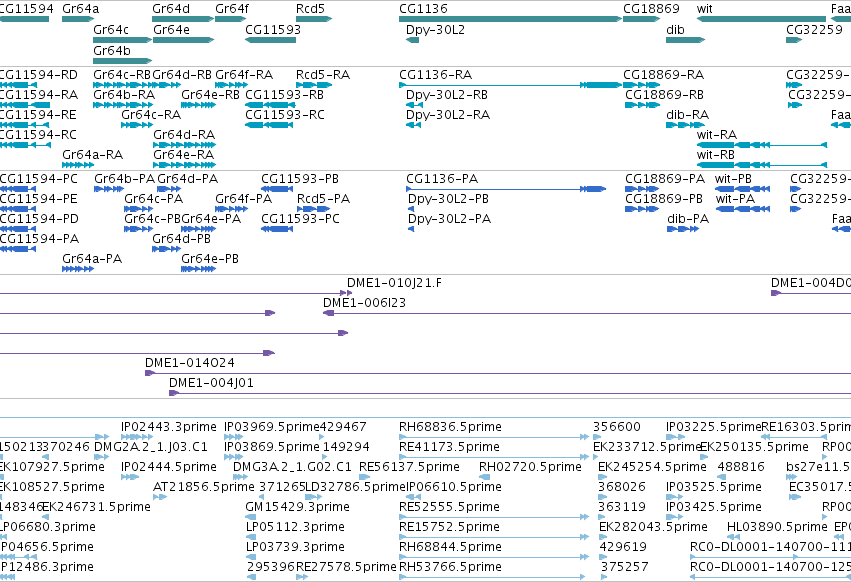The width and height of the screenshot is (851, 582).
Task: Open the Gr64d gene feature
Action: [x=183, y=19]
